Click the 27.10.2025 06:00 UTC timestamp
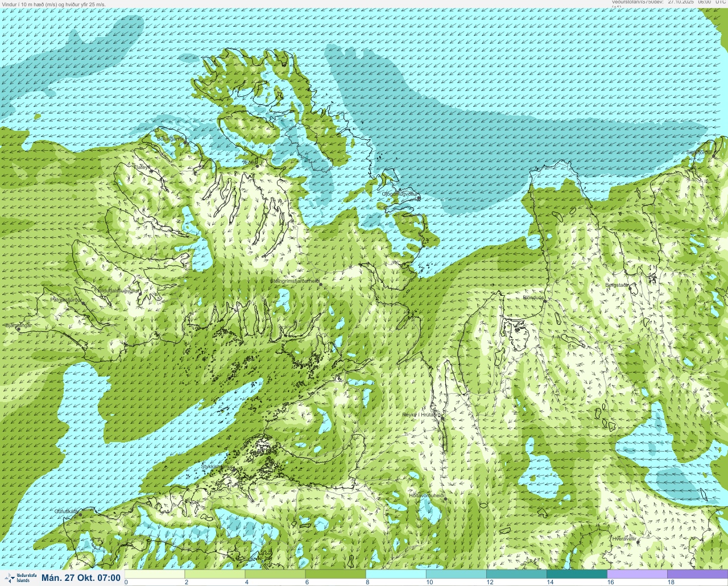Screen dimensions: 728x586 coord(697,2)
